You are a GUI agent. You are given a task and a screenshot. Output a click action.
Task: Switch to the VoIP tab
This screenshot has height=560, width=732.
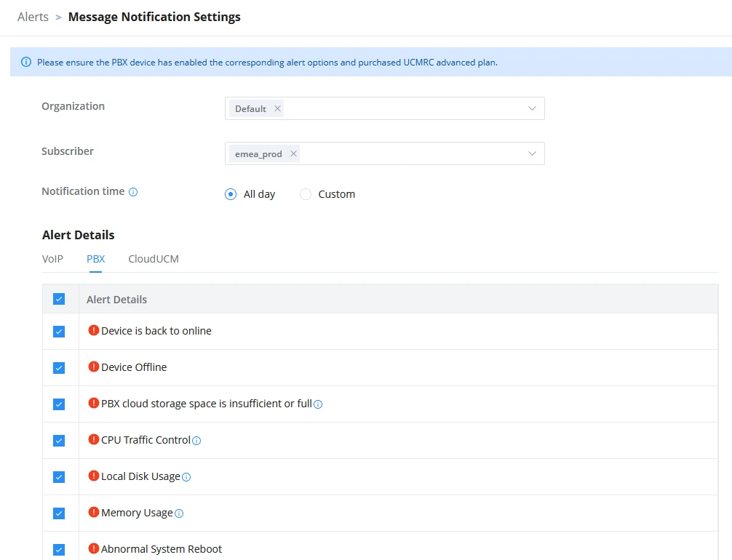(x=52, y=259)
